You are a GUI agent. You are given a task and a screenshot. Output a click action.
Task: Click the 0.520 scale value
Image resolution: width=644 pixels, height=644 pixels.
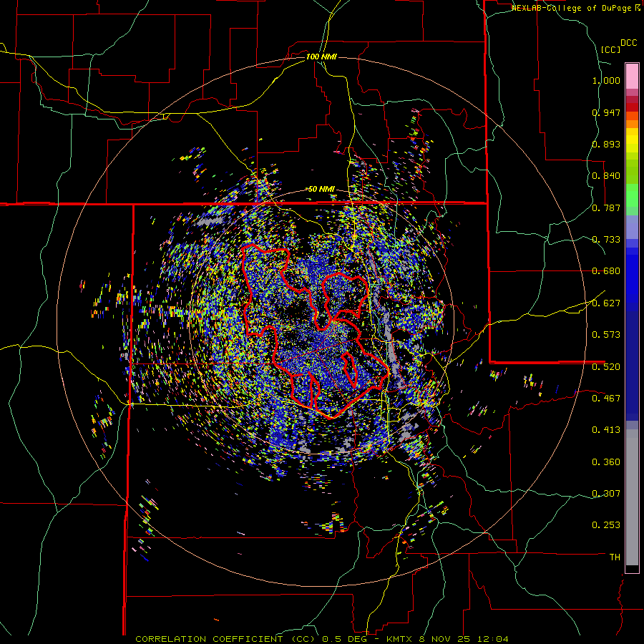[x=606, y=367]
